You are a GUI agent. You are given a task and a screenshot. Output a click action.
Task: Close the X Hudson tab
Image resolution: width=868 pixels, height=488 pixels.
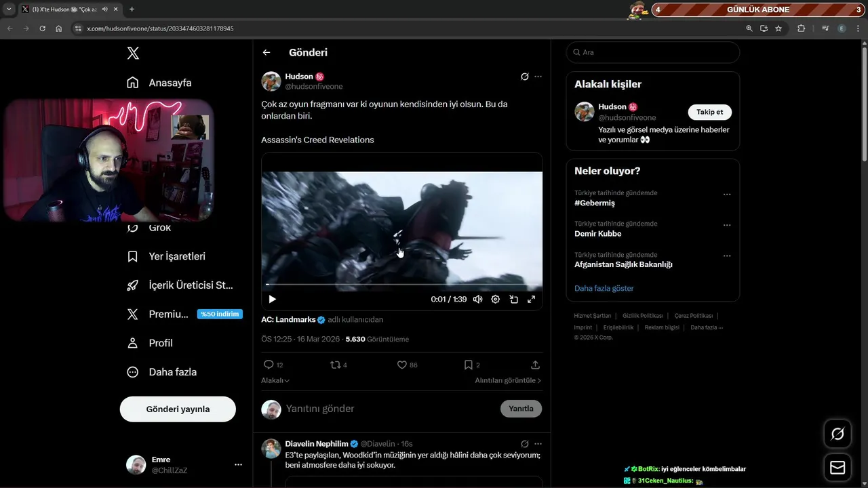point(116,9)
